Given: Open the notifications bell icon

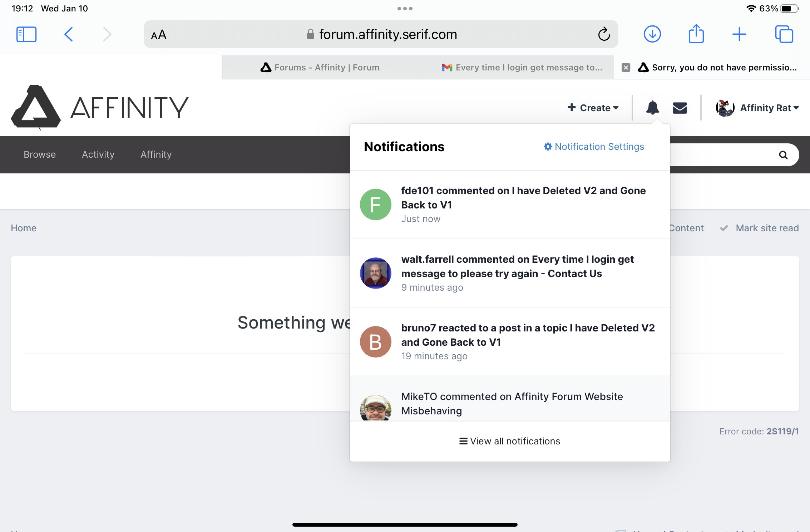Looking at the screenshot, I should click(x=652, y=107).
